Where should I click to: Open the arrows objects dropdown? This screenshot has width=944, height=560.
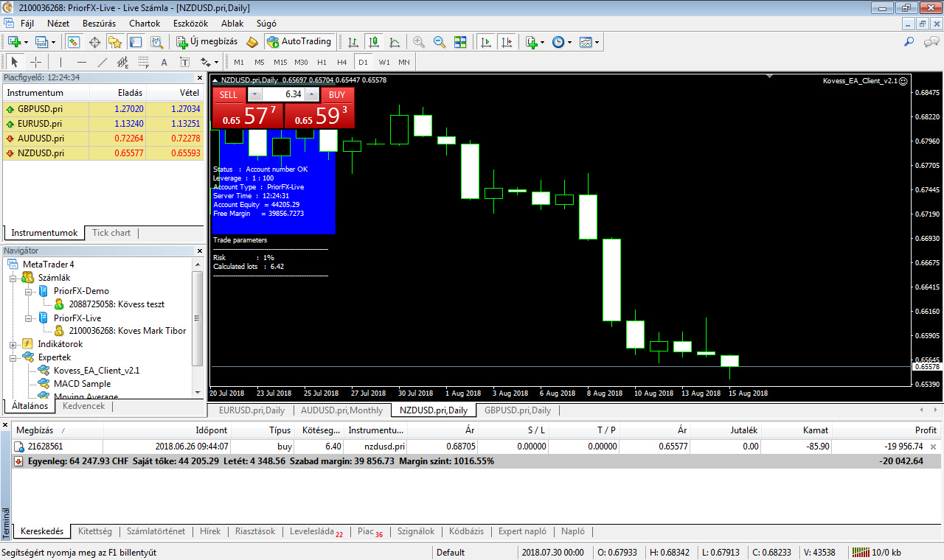pos(215,63)
